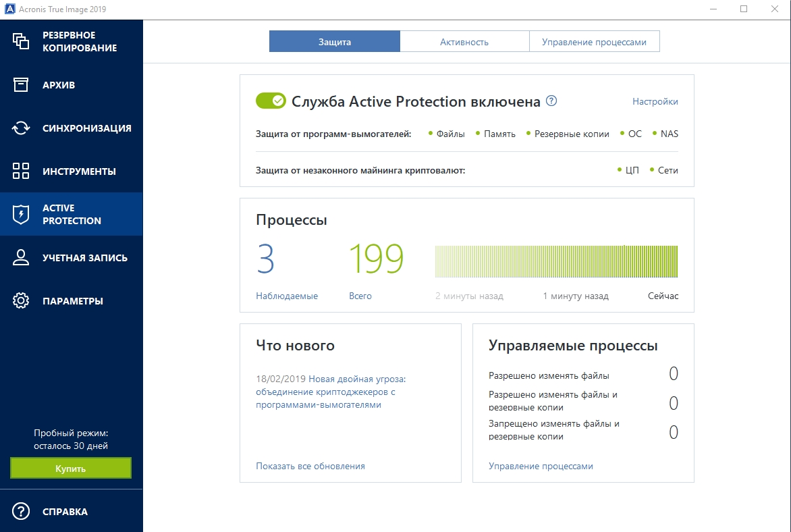Select СПРАВКА in sidebar
791x532 pixels.
click(72, 511)
